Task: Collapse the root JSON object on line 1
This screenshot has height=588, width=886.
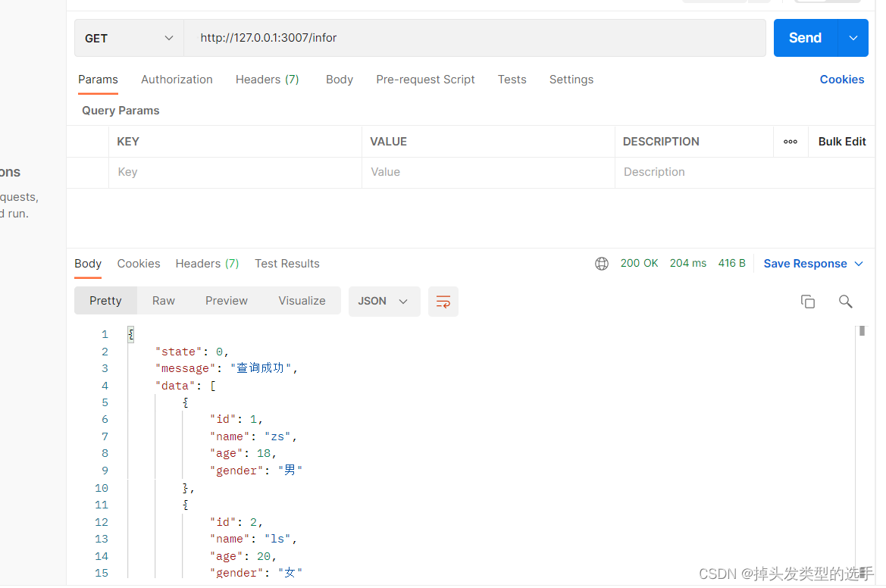Action: pos(130,334)
